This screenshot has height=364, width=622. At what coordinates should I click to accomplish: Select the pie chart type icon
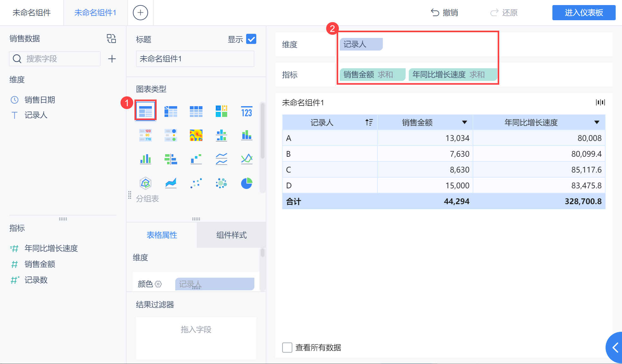(246, 183)
